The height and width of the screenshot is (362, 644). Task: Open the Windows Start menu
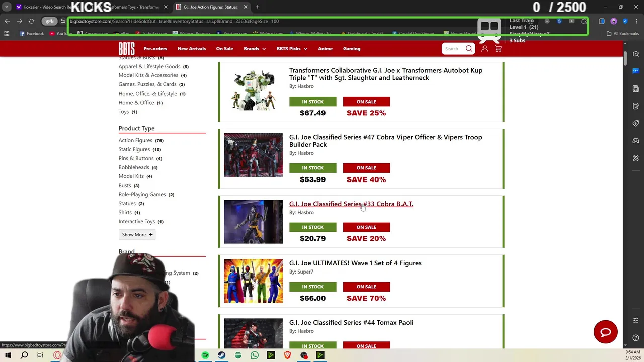click(8, 355)
